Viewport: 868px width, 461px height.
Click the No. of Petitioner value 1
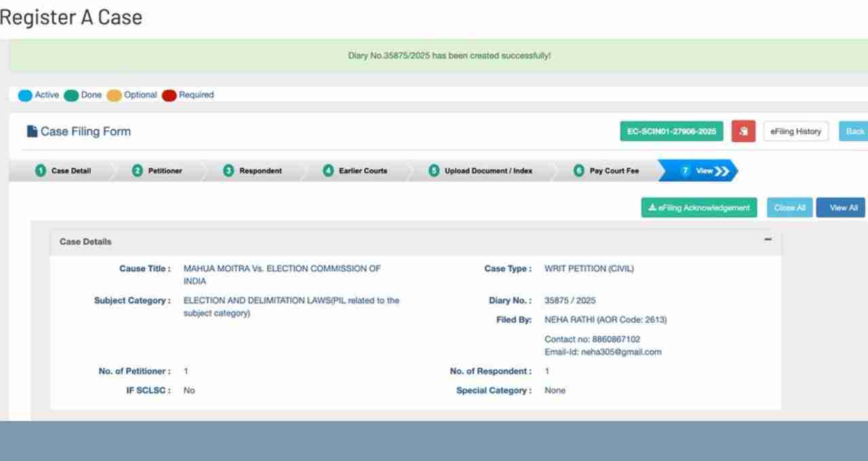[x=186, y=372]
